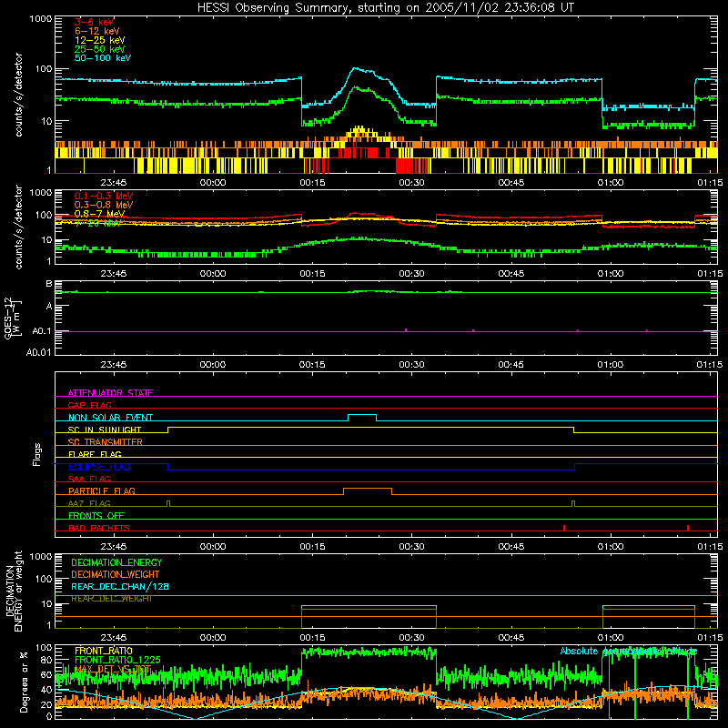This screenshot has height=728, width=728.
Task: Click the BAD_PACKETS red spike near 00:53
Action: click(564, 528)
